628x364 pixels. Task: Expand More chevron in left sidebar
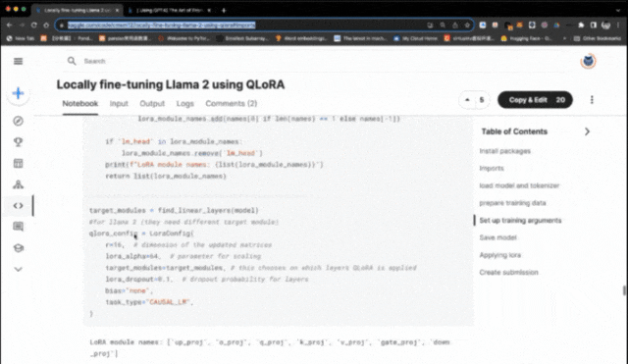[18, 269]
